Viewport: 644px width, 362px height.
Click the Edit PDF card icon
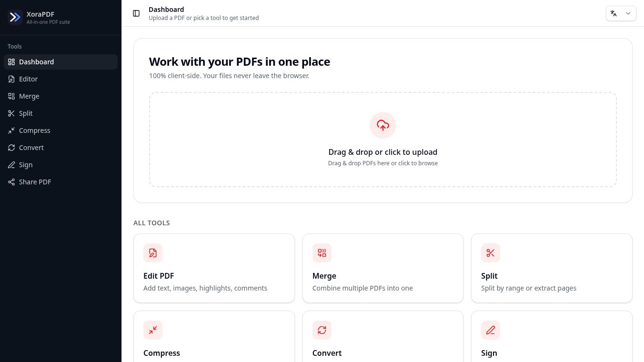tap(153, 253)
